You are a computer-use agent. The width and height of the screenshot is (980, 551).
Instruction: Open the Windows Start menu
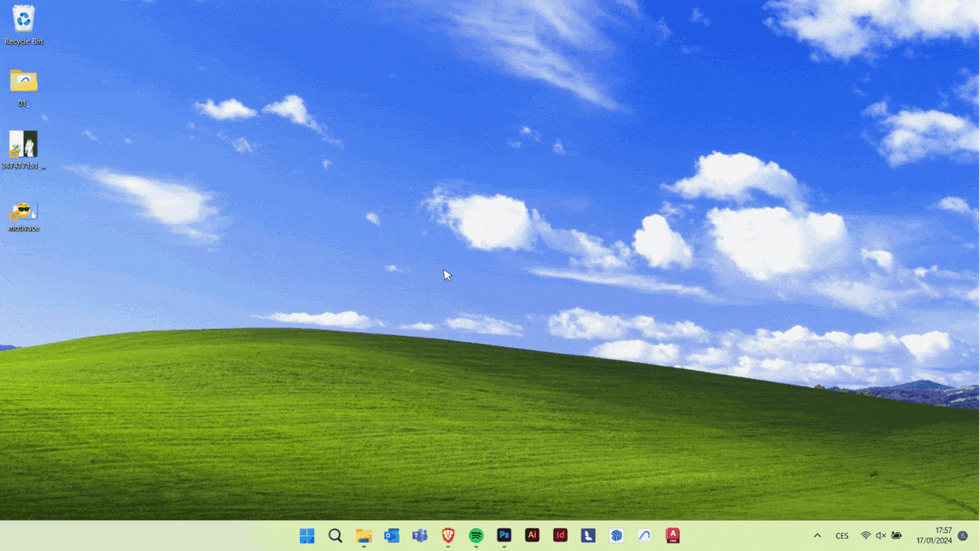click(307, 535)
